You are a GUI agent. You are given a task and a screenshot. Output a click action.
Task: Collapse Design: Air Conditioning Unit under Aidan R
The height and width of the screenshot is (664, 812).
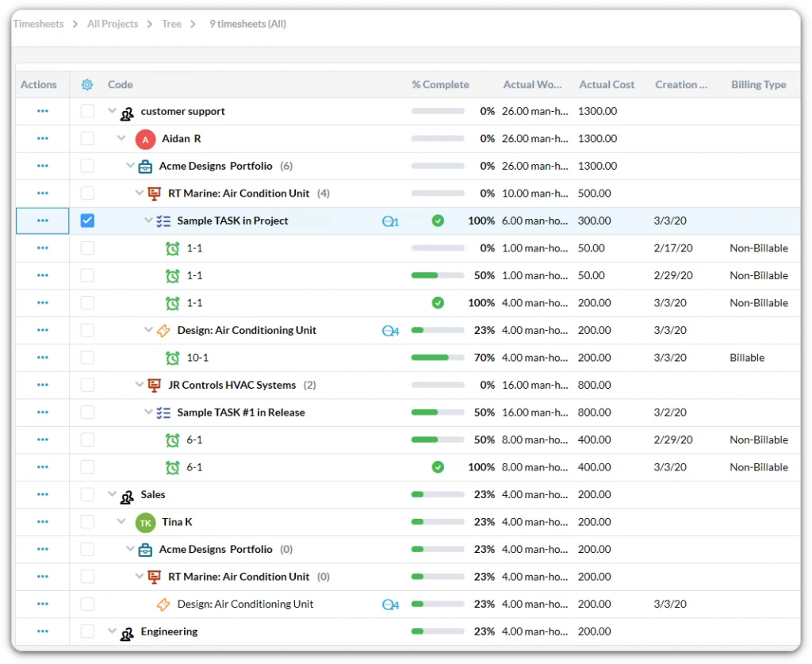pyautogui.click(x=148, y=331)
